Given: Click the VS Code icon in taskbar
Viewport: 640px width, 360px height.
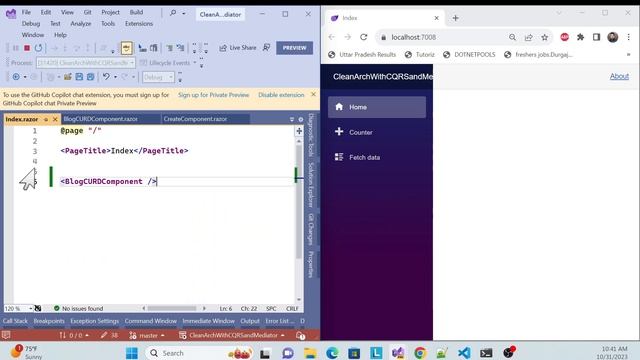Looking at the screenshot, I should tap(464, 353).
